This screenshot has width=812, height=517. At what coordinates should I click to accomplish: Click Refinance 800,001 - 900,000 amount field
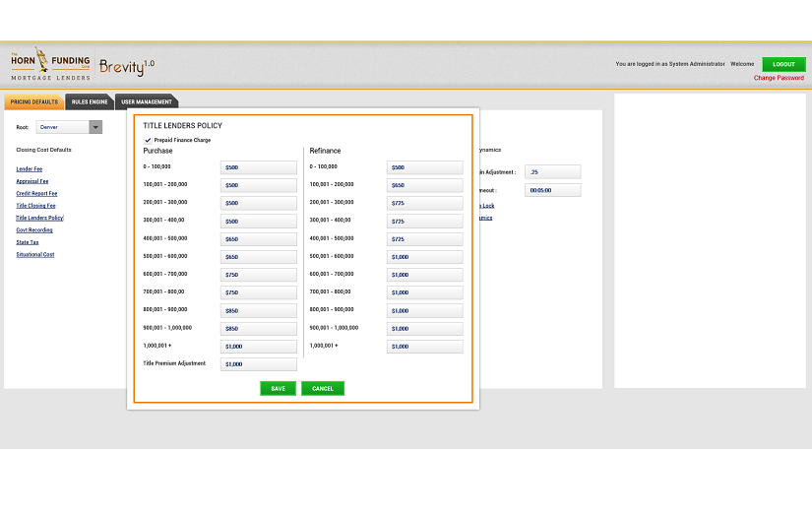[424, 311]
